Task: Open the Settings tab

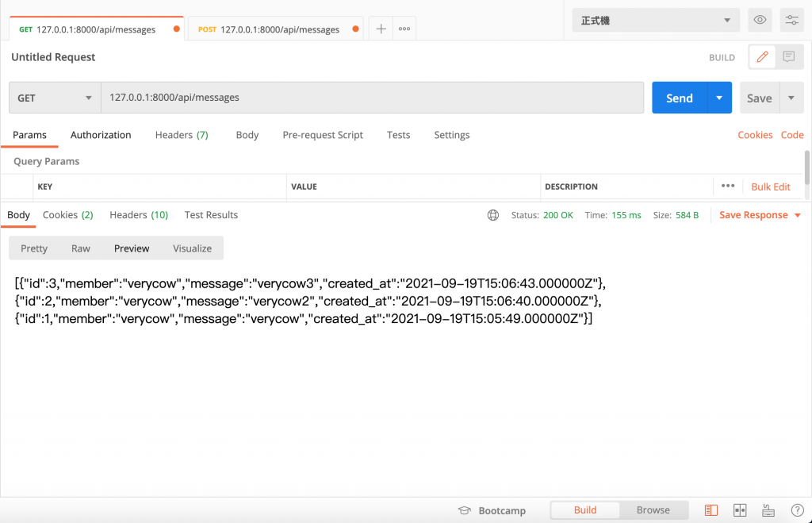Action: click(451, 135)
